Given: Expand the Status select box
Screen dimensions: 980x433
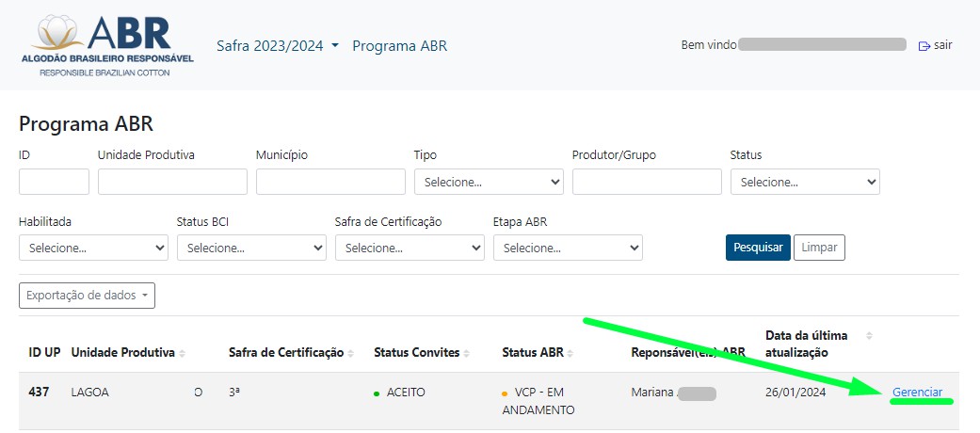Looking at the screenshot, I should (x=805, y=182).
